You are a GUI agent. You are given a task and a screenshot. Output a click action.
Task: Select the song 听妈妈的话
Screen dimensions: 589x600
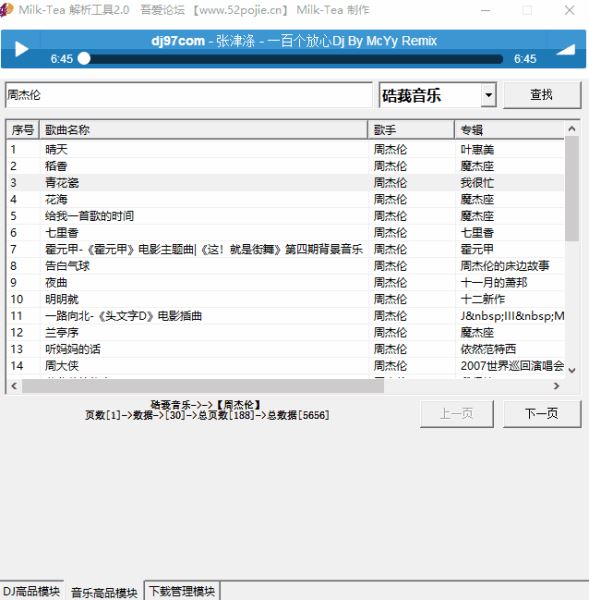(73, 349)
